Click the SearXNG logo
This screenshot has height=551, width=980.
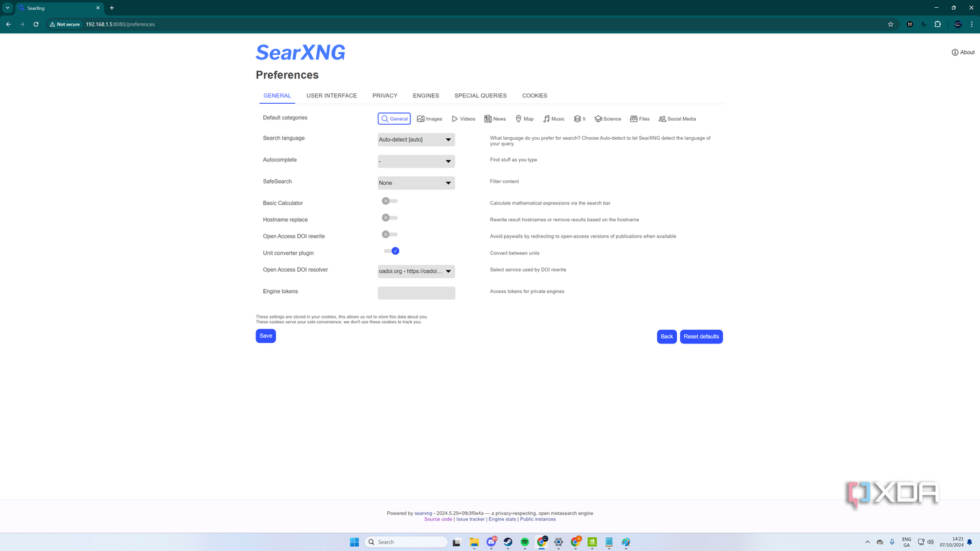click(301, 52)
